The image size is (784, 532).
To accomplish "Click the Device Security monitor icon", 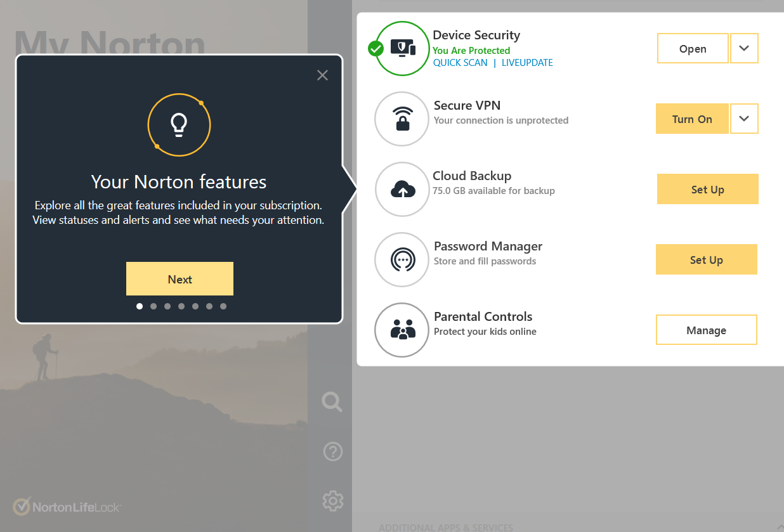I will 402,48.
